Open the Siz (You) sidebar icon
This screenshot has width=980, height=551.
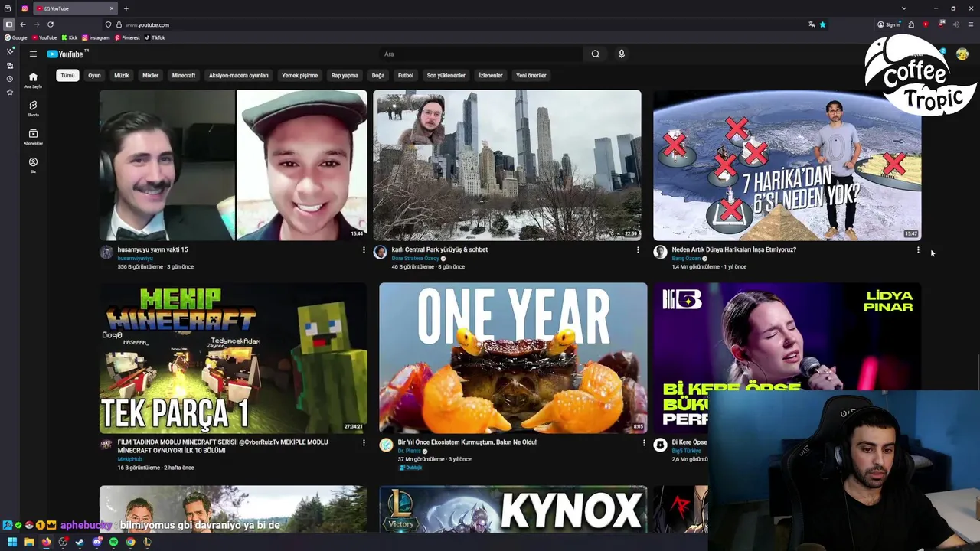pyautogui.click(x=33, y=165)
